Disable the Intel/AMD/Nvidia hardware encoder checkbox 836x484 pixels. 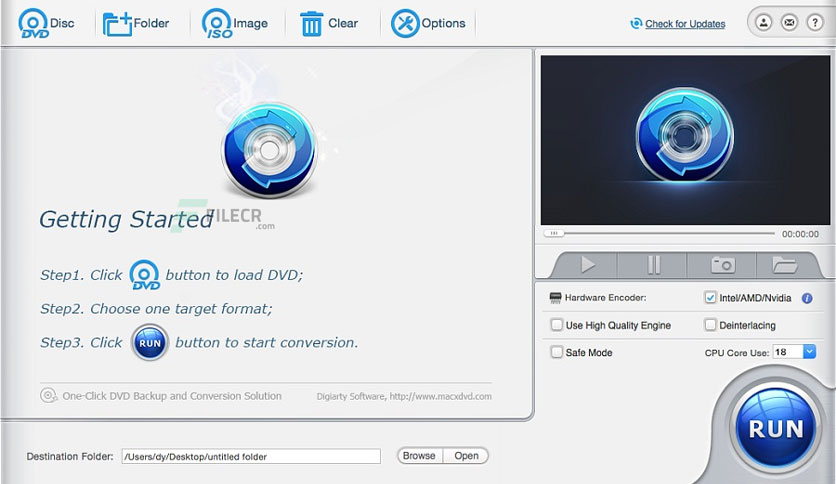tap(710, 297)
